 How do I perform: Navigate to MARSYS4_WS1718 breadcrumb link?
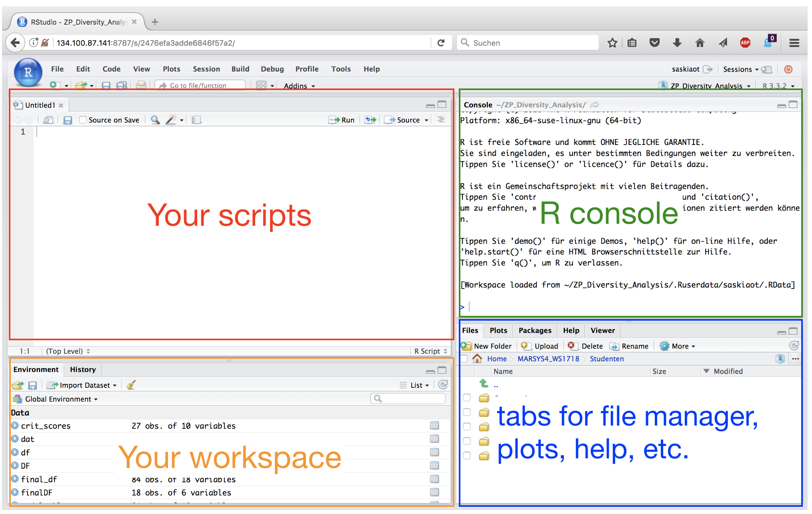pos(548,359)
